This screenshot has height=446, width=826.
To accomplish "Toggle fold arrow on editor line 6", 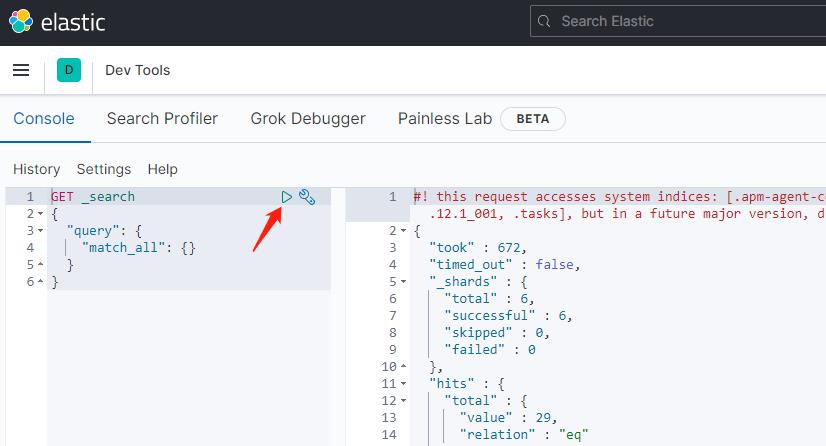I will 41,282.
